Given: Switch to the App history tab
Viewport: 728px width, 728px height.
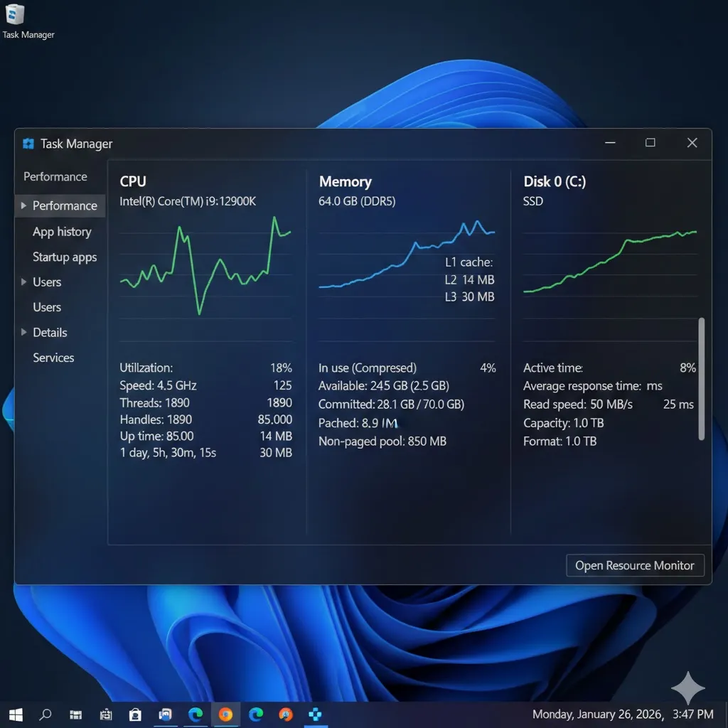Looking at the screenshot, I should pos(62,231).
